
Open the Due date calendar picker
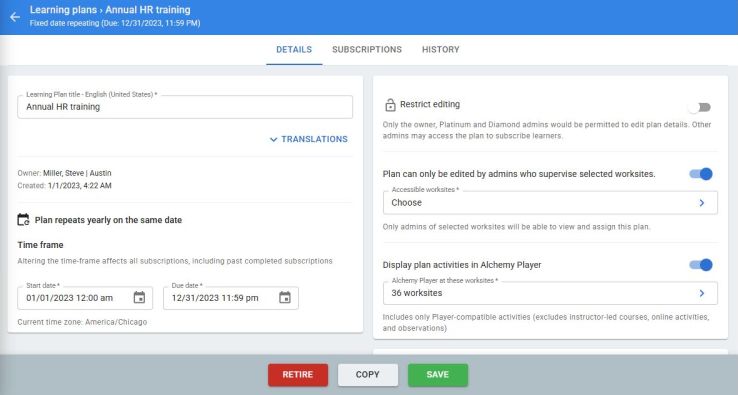[x=285, y=298]
